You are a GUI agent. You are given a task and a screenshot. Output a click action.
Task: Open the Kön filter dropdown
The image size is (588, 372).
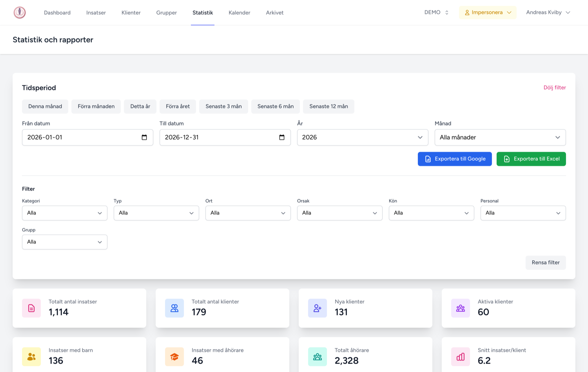pos(431,213)
